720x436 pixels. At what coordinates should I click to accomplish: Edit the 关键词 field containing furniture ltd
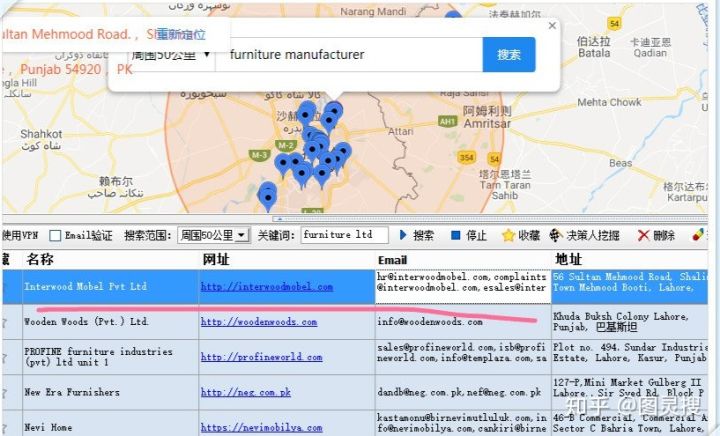point(344,235)
